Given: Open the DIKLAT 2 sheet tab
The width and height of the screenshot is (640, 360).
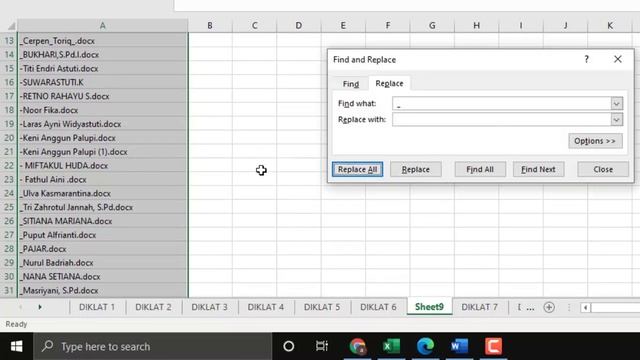Looking at the screenshot, I should pos(153,307).
